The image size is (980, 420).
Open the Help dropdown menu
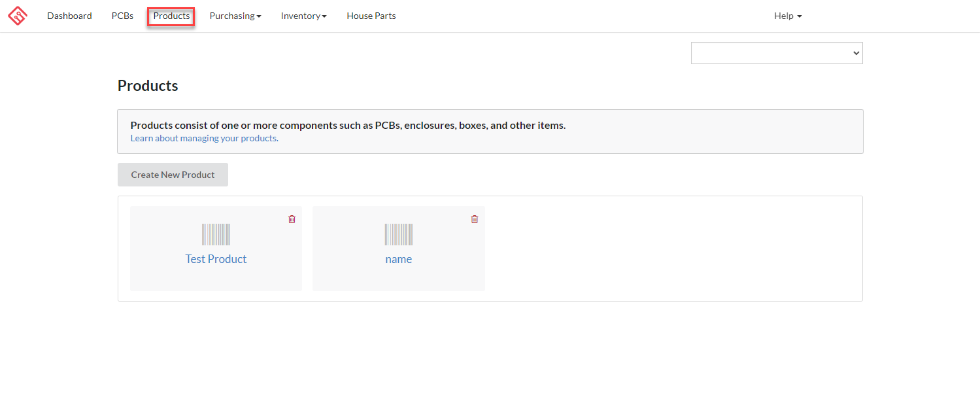point(788,16)
